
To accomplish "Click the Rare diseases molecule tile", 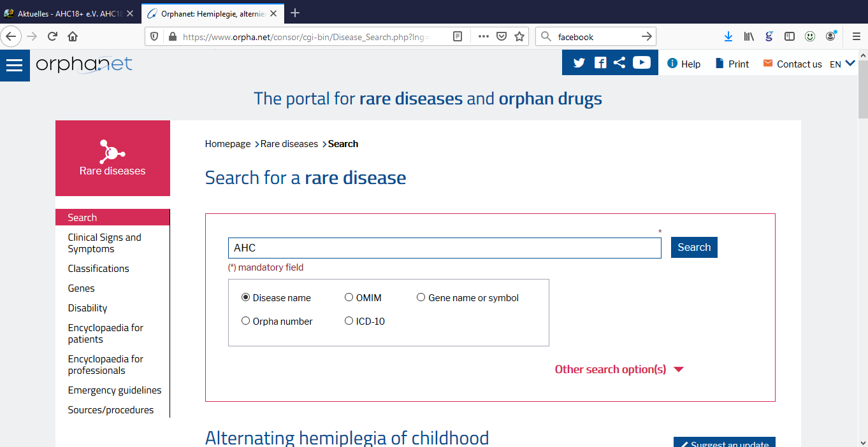I will coord(113,158).
